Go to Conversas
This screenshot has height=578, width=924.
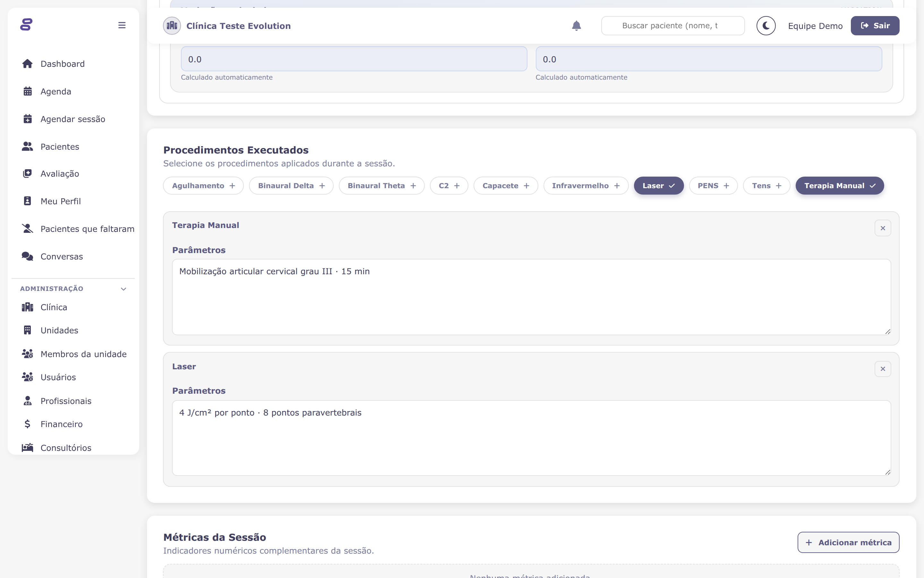pos(62,256)
